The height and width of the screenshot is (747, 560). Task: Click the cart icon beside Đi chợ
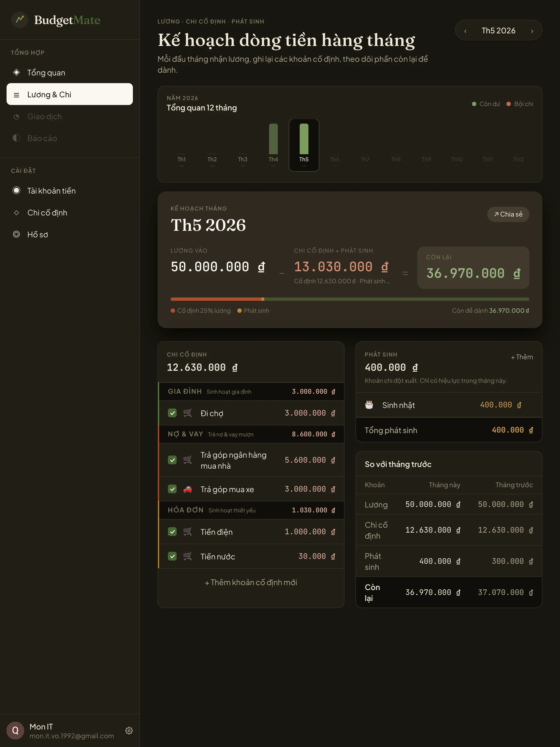pos(188,413)
